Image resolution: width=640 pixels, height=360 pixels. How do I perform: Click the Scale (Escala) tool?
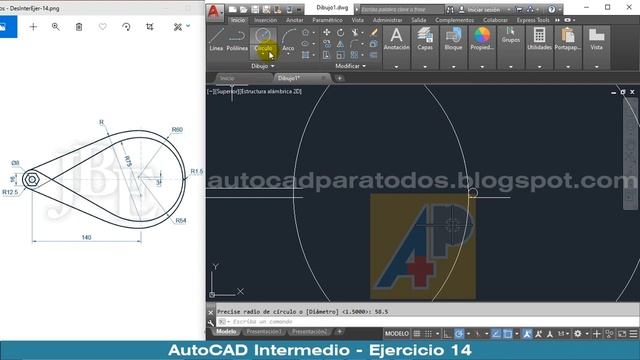pyautogui.click(x=340, y=55)
